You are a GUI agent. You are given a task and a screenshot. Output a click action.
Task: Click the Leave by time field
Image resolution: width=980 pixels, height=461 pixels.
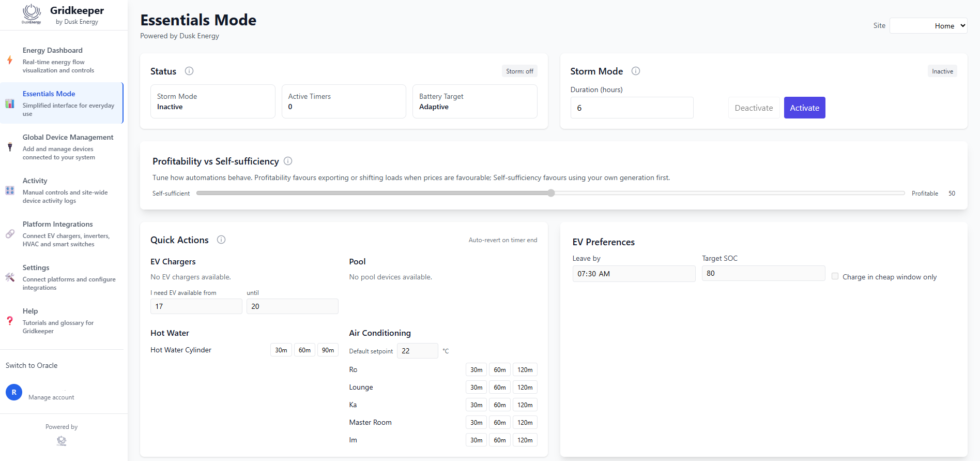634,274
